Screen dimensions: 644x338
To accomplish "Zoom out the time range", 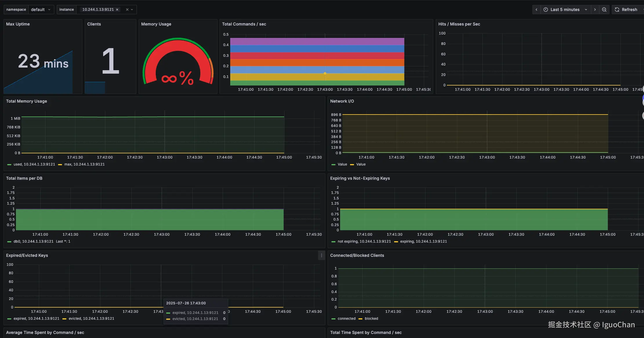I will coord(604,10).
